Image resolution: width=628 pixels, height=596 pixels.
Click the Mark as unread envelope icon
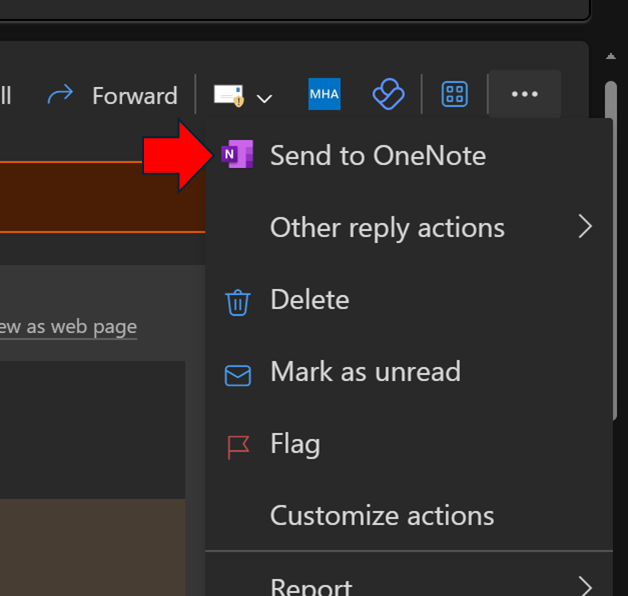click(238, 373)
